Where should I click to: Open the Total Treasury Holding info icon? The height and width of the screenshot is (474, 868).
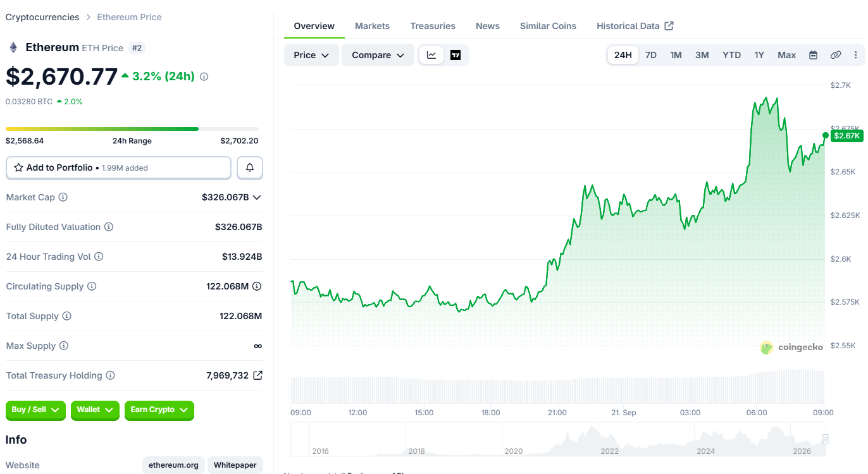(x=110, y=375)
